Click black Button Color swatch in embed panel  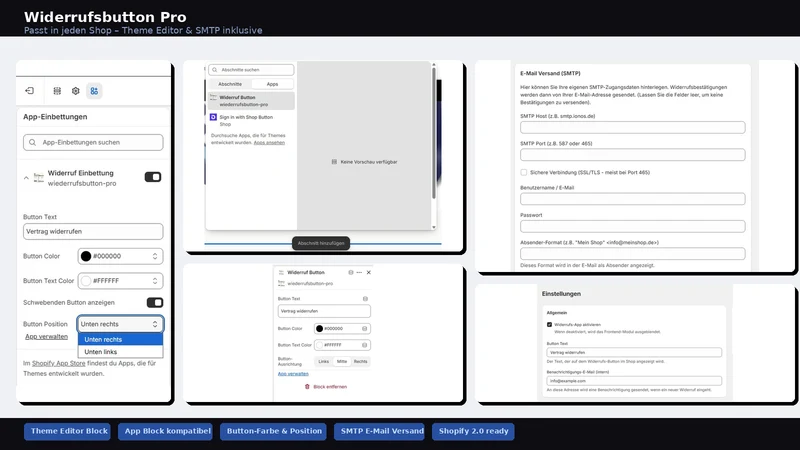[86, 256]
